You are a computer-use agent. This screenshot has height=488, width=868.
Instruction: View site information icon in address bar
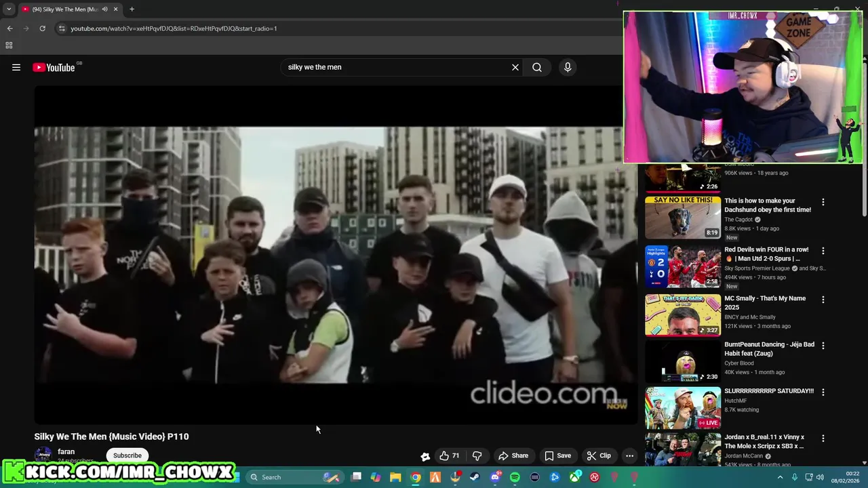(x=62, y=28)
